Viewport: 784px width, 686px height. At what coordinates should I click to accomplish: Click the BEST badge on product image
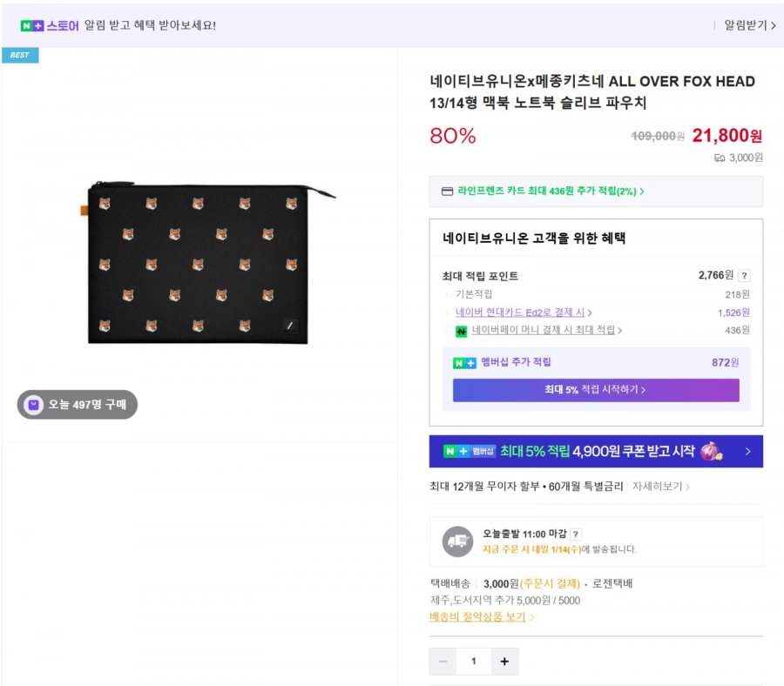click(x=20, y=55)
